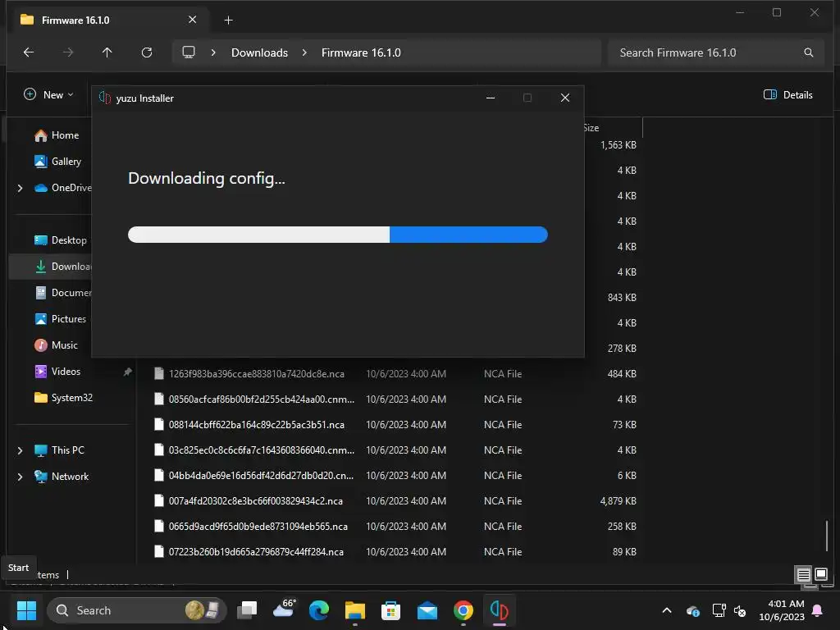
Task: Select file 0665d9acd9f65d0b9ede8731094eb565.nca
Action: click(x=258, y=527)
